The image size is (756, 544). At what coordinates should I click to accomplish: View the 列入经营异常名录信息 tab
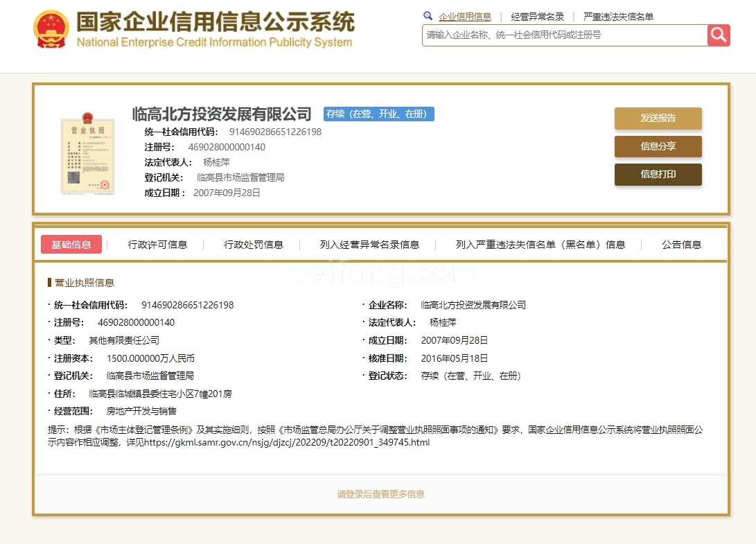(x=370, y=244)
